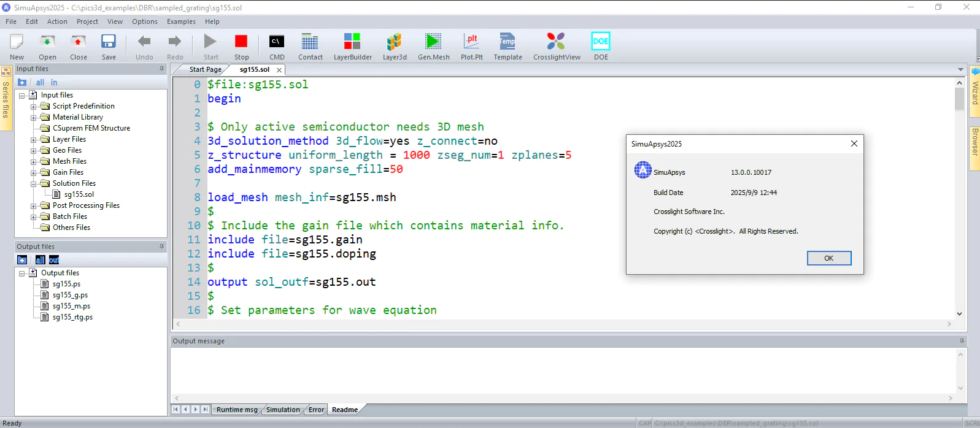Expand the Gain Files folder
The height and width of the screenshot is (428, 980).
[34, 173]
